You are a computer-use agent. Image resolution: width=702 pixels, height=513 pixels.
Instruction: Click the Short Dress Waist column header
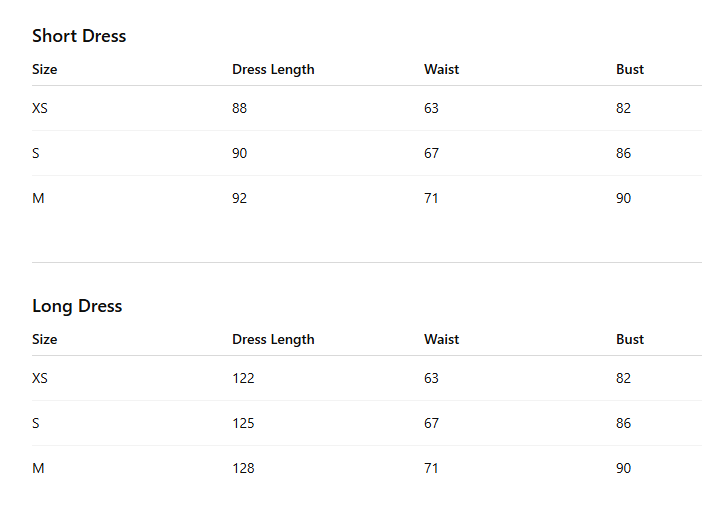point(441,69)
